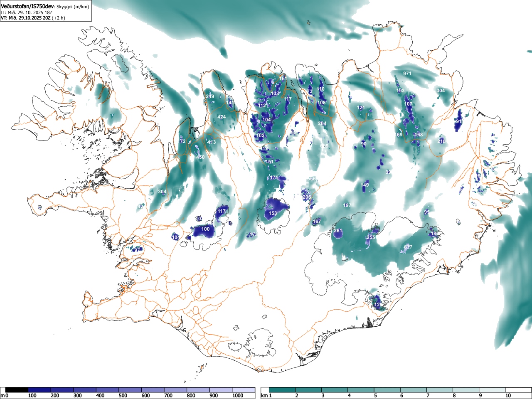Viewport: 532px width, 399px height.
Task: Click the 261 visibility value on map
Action: point(338,231)
